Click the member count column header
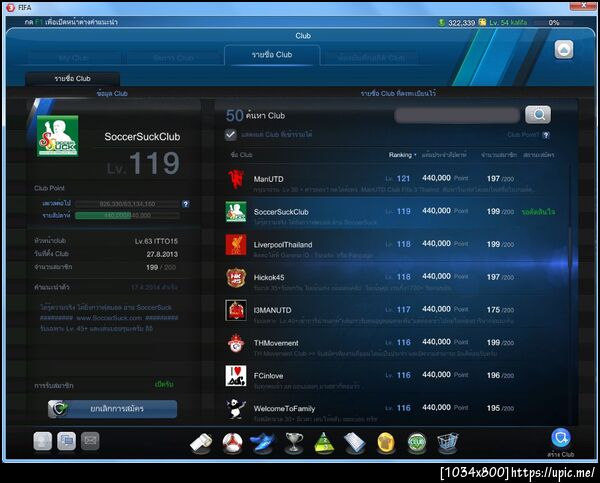 499,155
